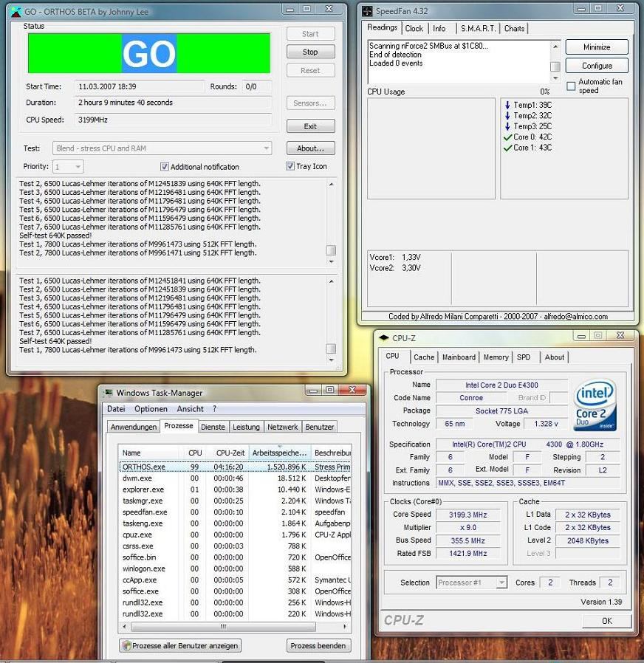Switch to the Anwendungen tab

[134, 427]
